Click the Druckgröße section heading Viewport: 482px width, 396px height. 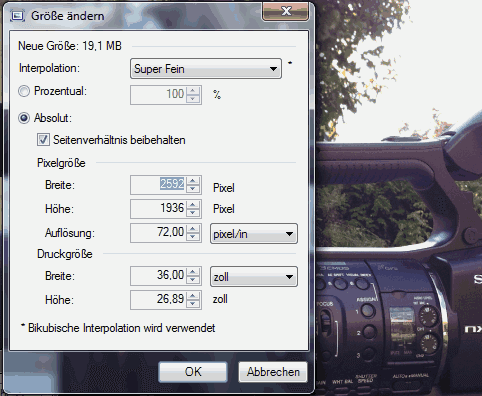[x=65, y=254]
